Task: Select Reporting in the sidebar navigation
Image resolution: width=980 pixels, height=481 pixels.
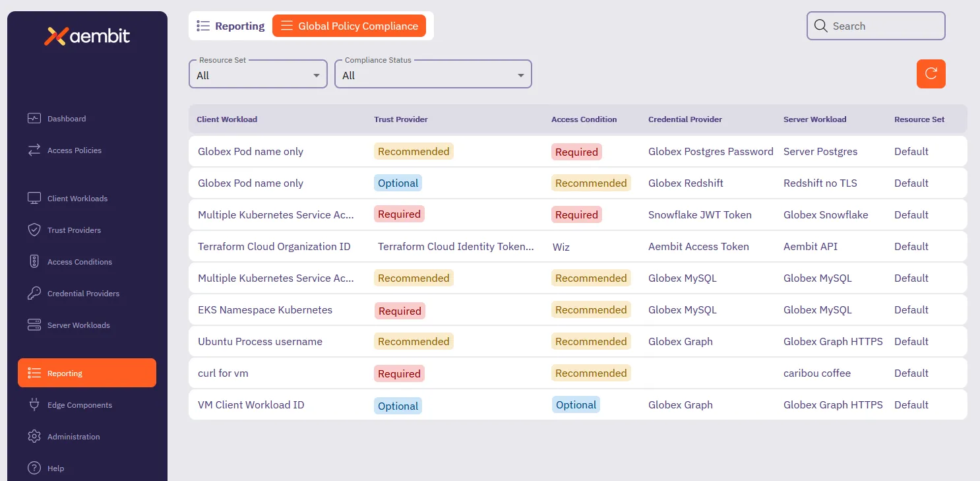Action: [65, 373]
